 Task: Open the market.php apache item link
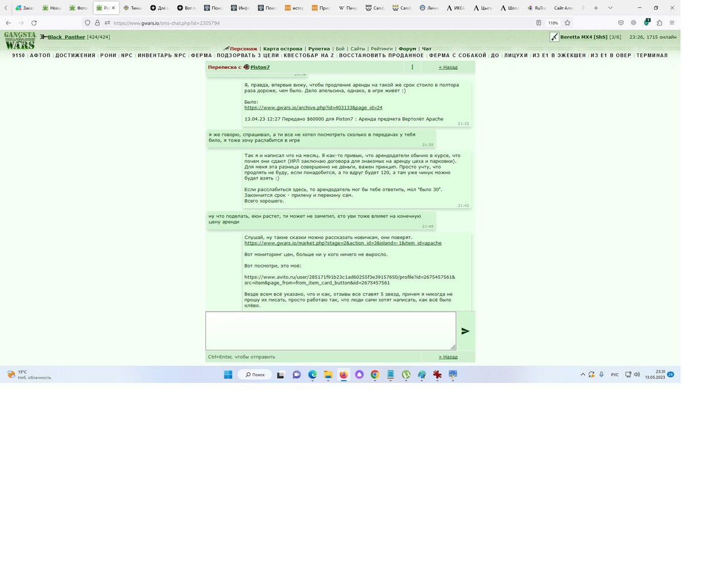(x=343, y=243)
